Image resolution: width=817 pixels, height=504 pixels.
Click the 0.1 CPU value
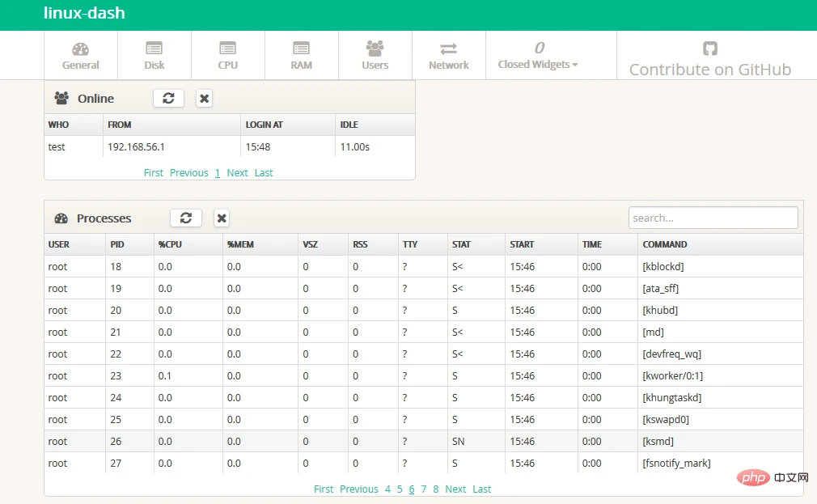[x=165, y=376]
